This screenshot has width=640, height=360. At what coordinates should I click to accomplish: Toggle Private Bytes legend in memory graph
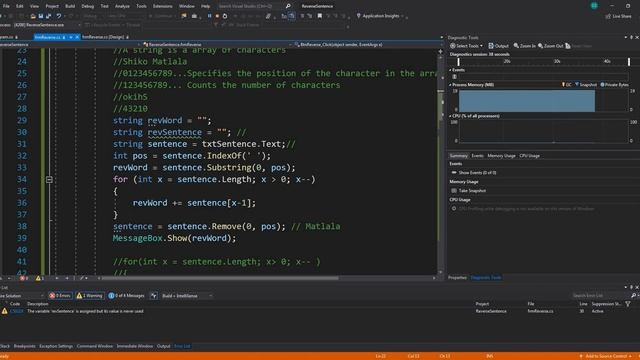[614, 85]
